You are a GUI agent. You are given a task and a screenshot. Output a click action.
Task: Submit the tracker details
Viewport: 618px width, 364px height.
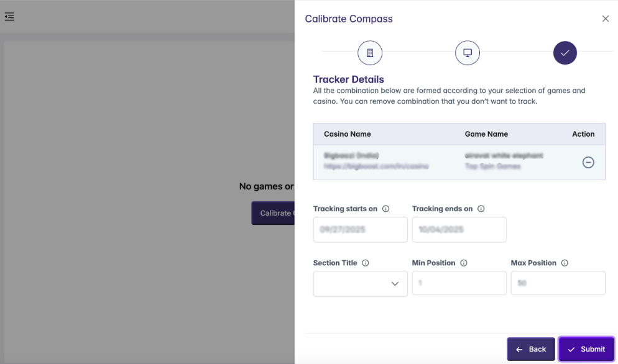[586, 349]
